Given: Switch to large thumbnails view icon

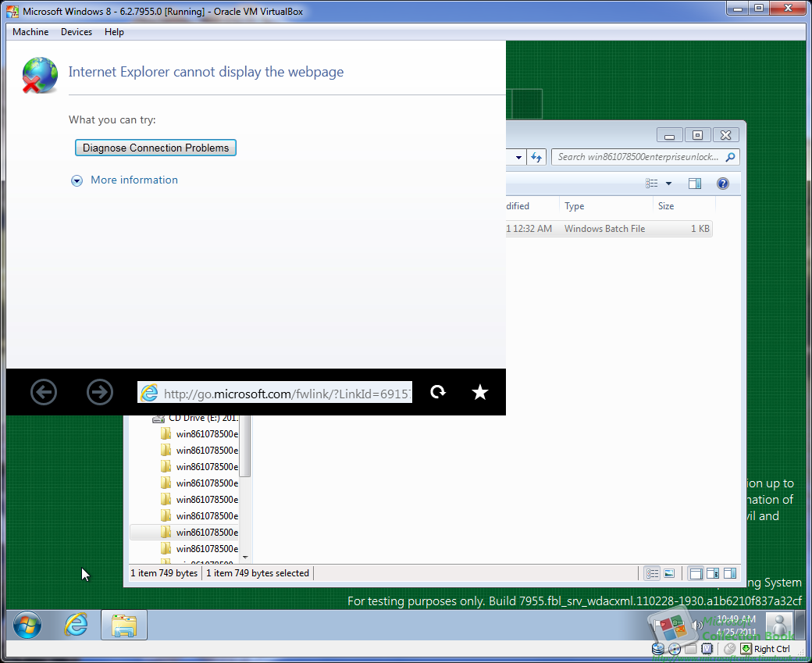Looking at the screenshot, I should (669, 573).
